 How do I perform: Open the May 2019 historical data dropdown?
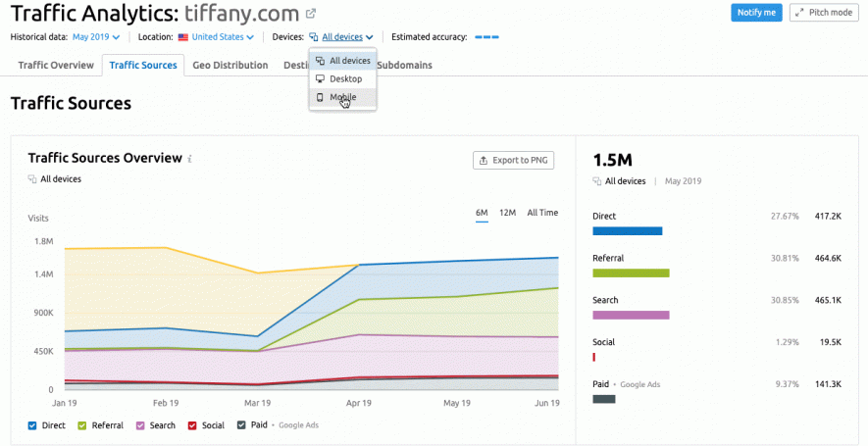(96, 37)
